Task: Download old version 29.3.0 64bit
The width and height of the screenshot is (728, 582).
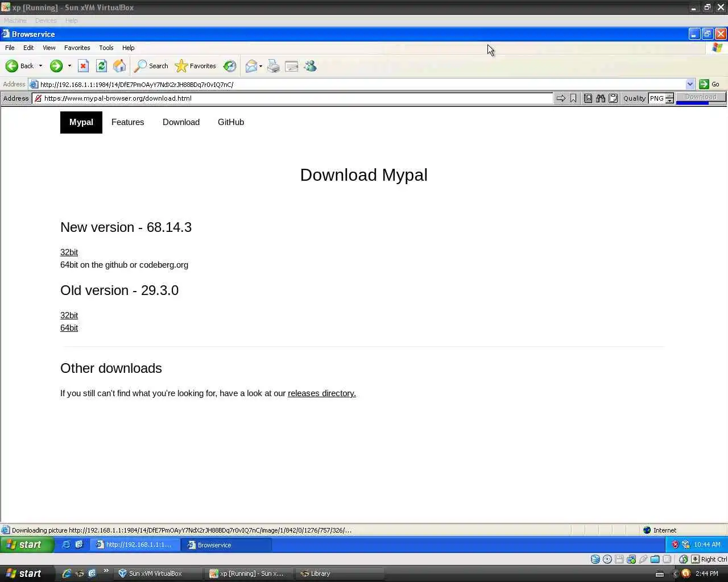Action: 69,328
